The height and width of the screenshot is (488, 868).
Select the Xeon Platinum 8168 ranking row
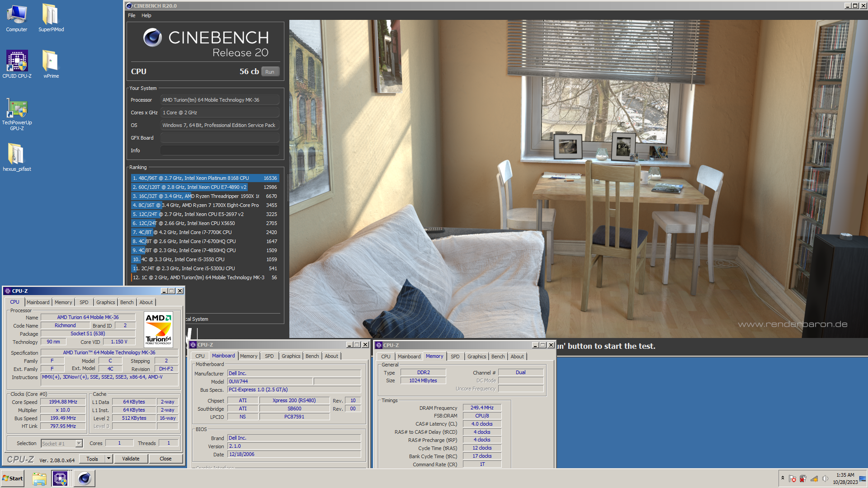point(205,178)
